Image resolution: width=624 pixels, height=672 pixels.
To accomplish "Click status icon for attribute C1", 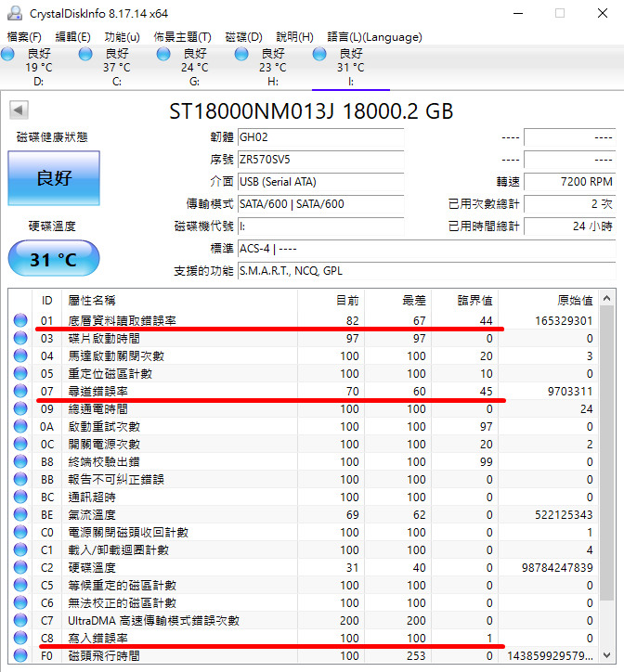I will [x=20, y=549].
